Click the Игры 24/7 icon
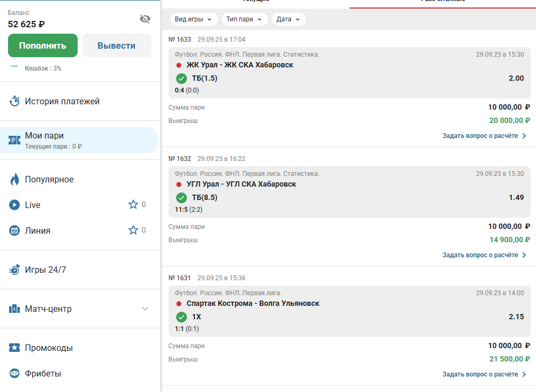 click(14, 270)
